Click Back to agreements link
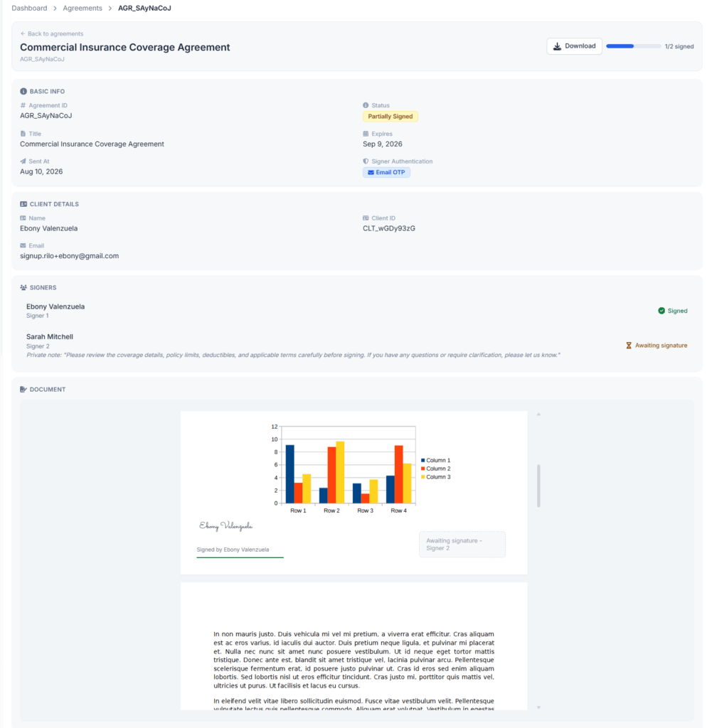 point(51,34)
